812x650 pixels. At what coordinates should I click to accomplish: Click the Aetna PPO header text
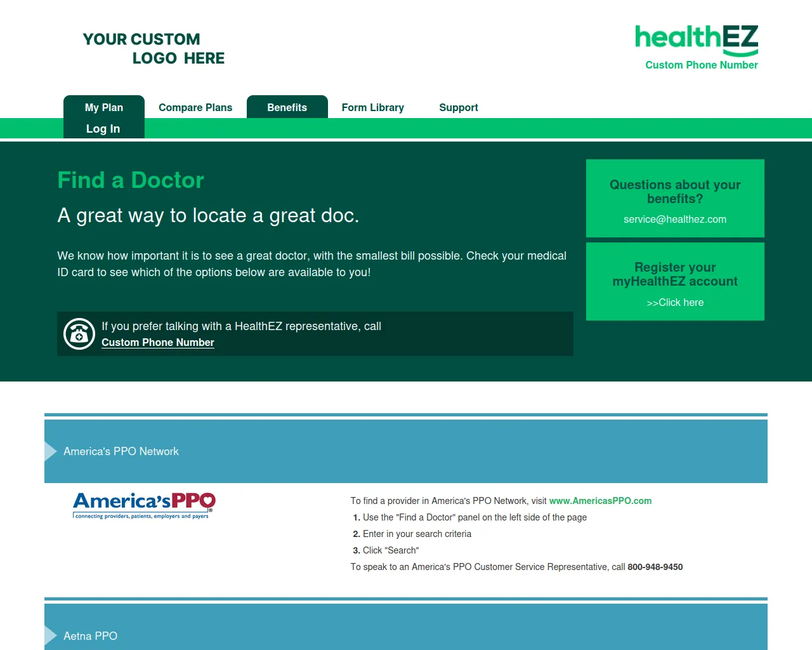click(x=91, y=636)
